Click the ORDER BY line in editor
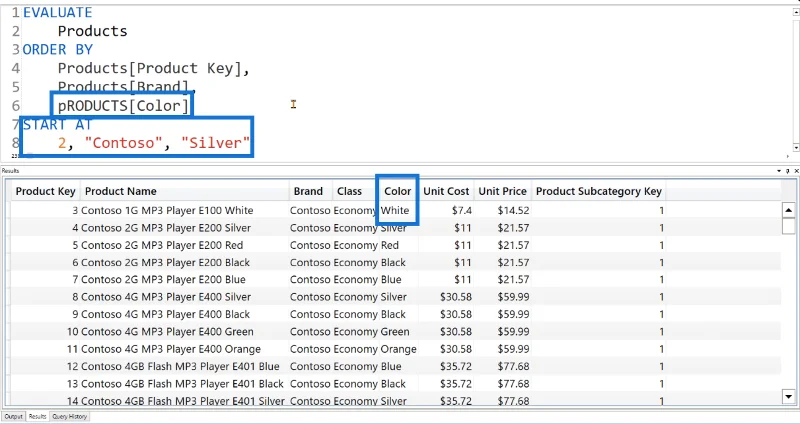800x424 pixels. click(x=58, y=49)
